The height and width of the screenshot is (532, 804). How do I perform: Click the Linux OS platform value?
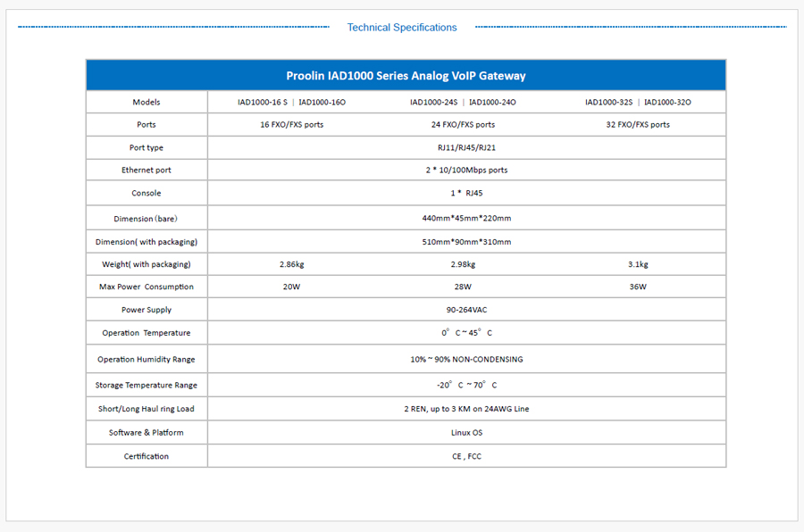pyautogui.click(x=467, y=433)
